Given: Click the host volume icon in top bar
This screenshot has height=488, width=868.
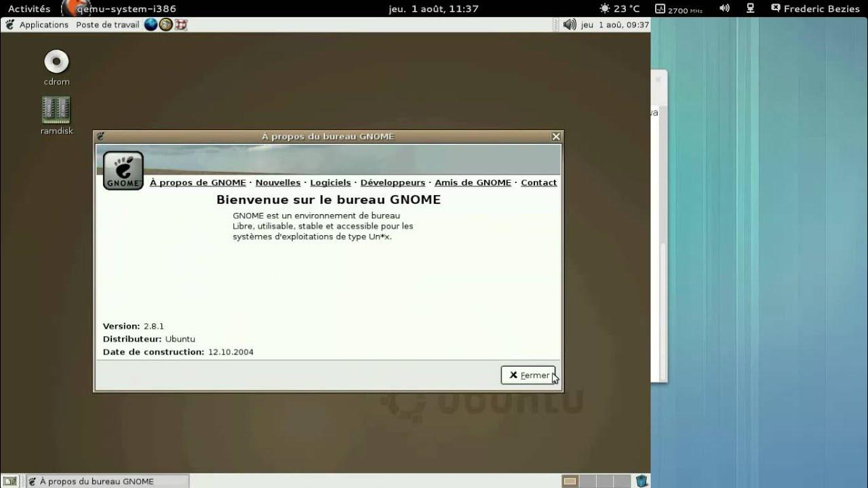Looking at the screenshot, I should click(x=724, y=9).
